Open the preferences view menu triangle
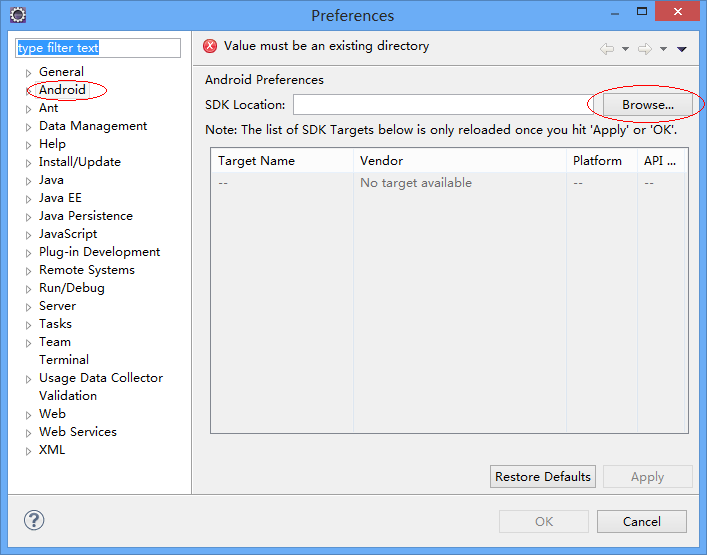Viewport: 707px width, 555px height. coord(682,49)
